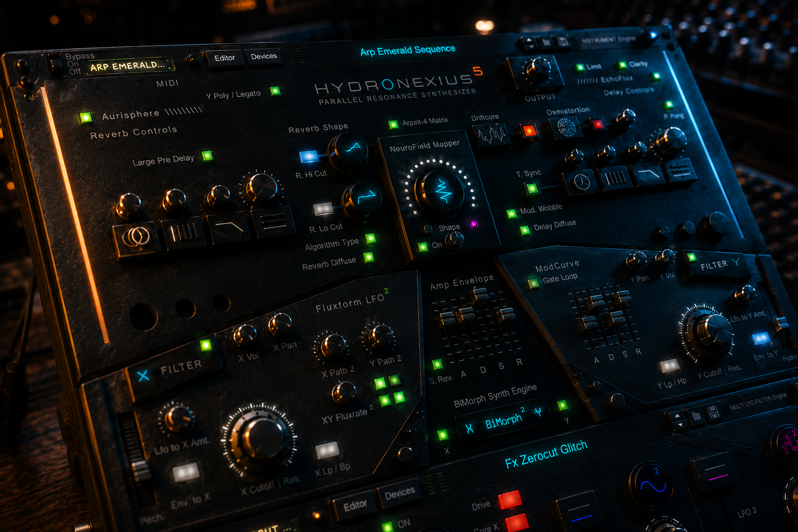This screenshot has width=798, height=532.
Task: Click the Osmistortion concentric-rings icon
Action: [566, 127]
